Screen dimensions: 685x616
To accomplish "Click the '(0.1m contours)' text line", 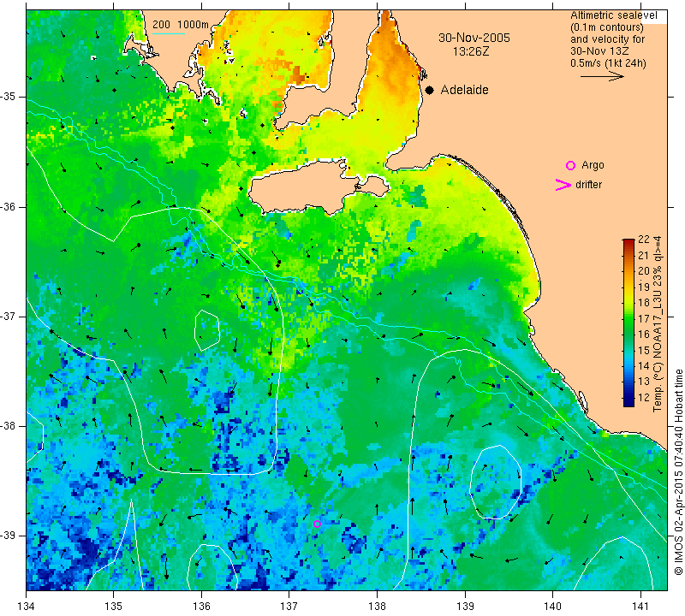I will 606,27.
